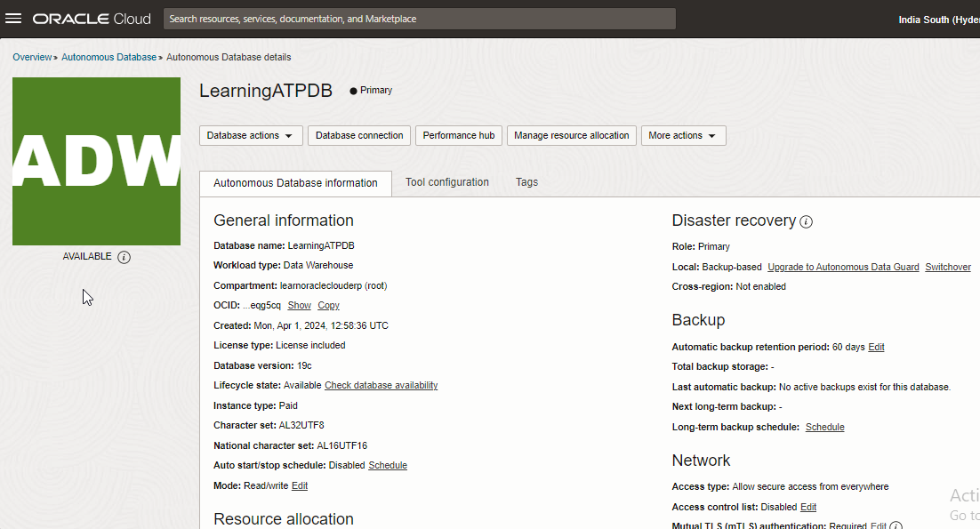Click the Resource allocation heading
This screenshot has height=529, width=980.
283,519
